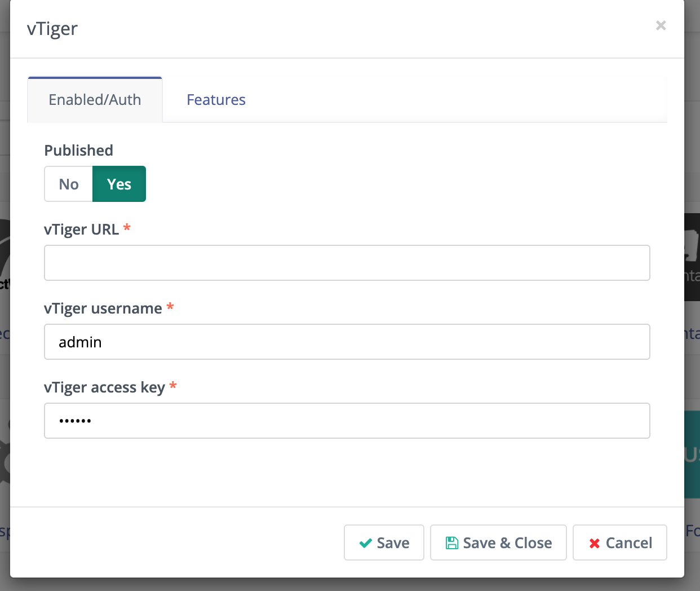Viewport: 700px width, 591px height.
Task: Focus the vTiger URL input field
Action: [347, 263]
